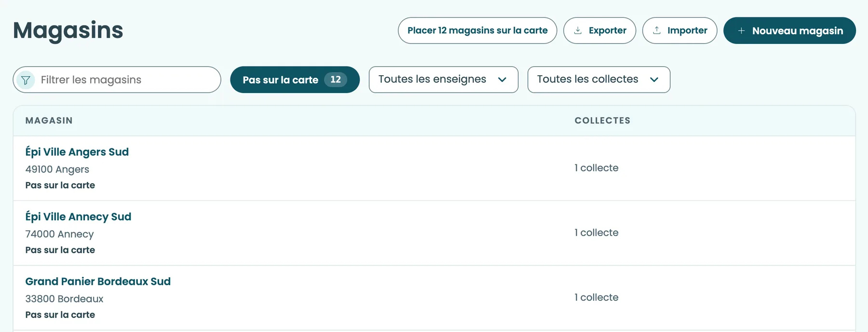This screenshot has height=332, width=868.
Task: Expand chevron of Toutes les enseignes
Action: 502,80
